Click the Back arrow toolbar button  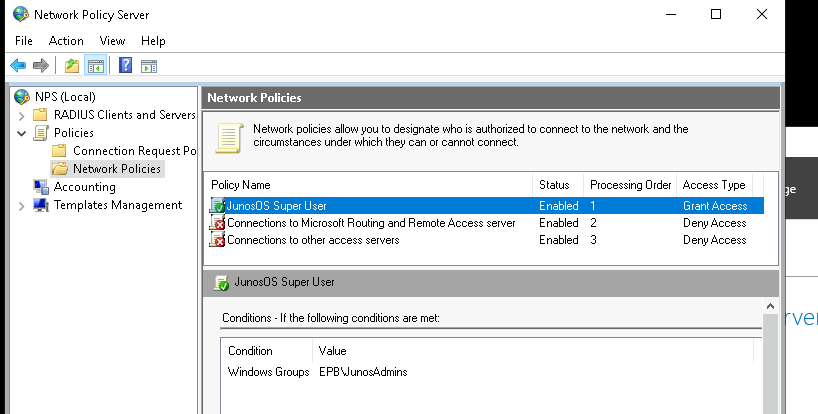(x=17, y=66)
